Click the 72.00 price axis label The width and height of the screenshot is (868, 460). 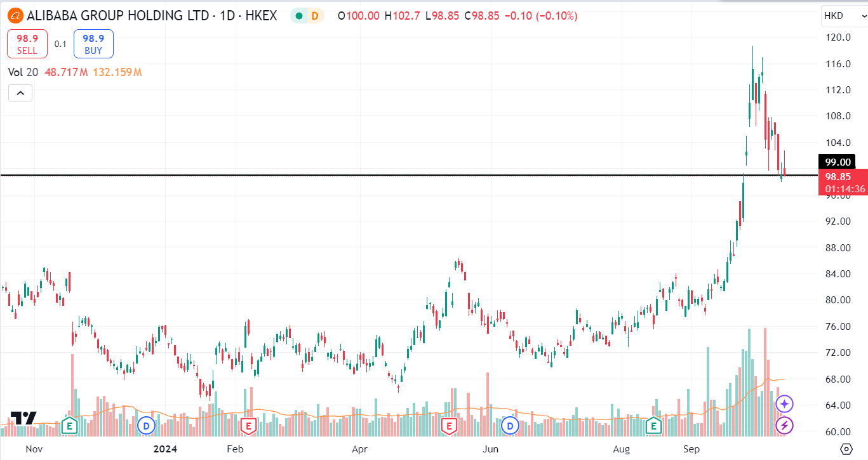tap(839, 353)
